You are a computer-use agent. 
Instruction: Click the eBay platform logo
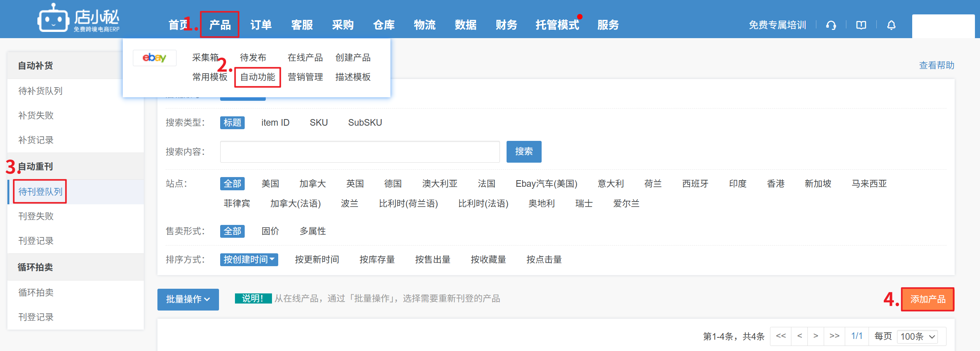154,58
